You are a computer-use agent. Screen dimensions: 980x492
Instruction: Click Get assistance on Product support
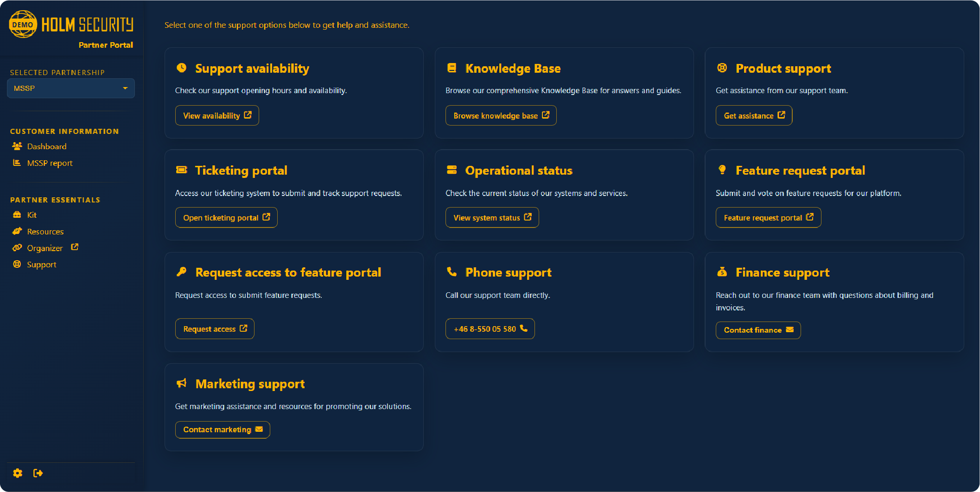pyautogui.click(x=753, y=115)
